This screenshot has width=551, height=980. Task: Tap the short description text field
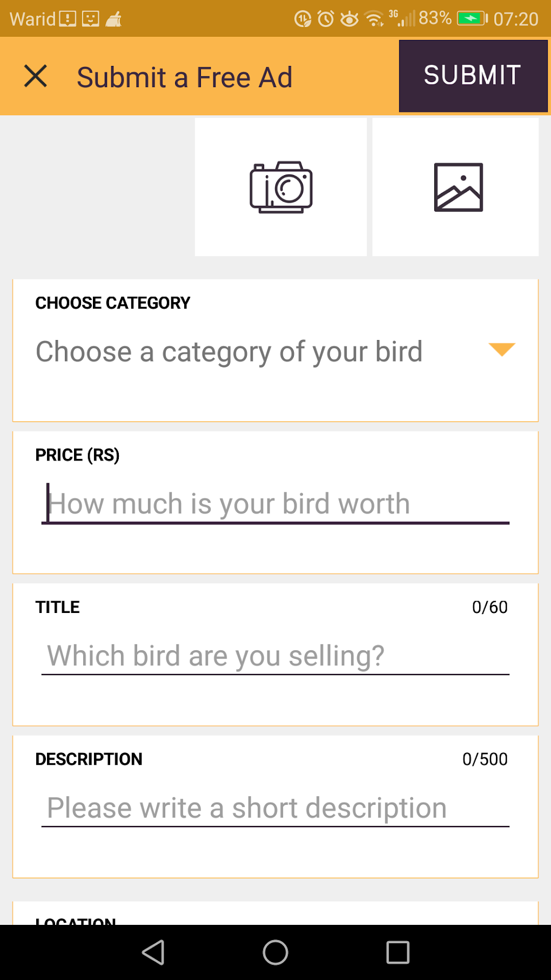[x=275, y=808]
